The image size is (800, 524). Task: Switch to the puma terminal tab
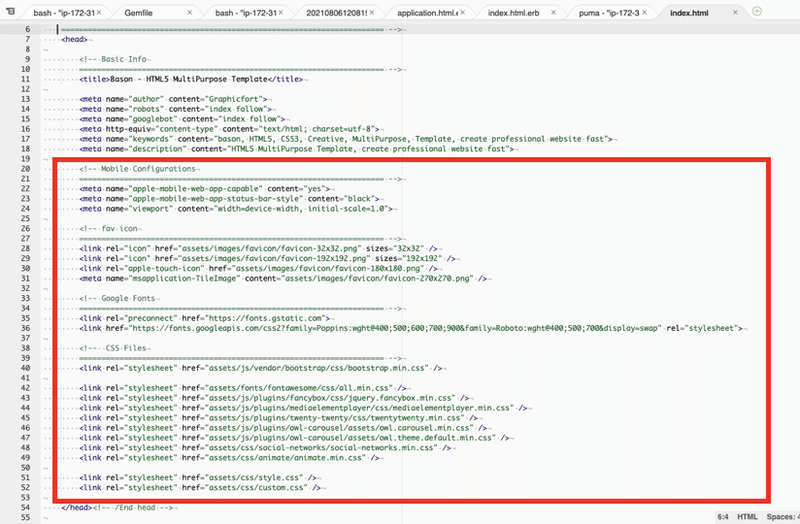[609, 13]
